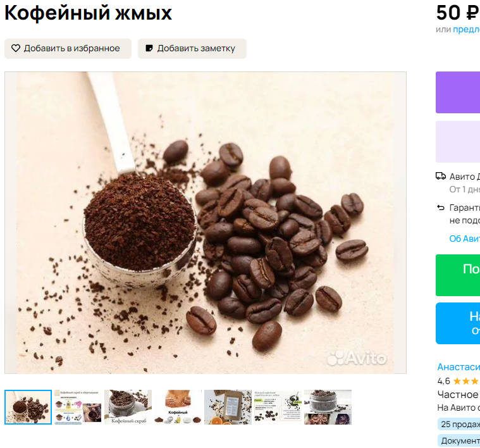Image resolution: width=480 pixels, height=448 pixels.
Task: Open the Об Авито delivery link
Action: 464,239
